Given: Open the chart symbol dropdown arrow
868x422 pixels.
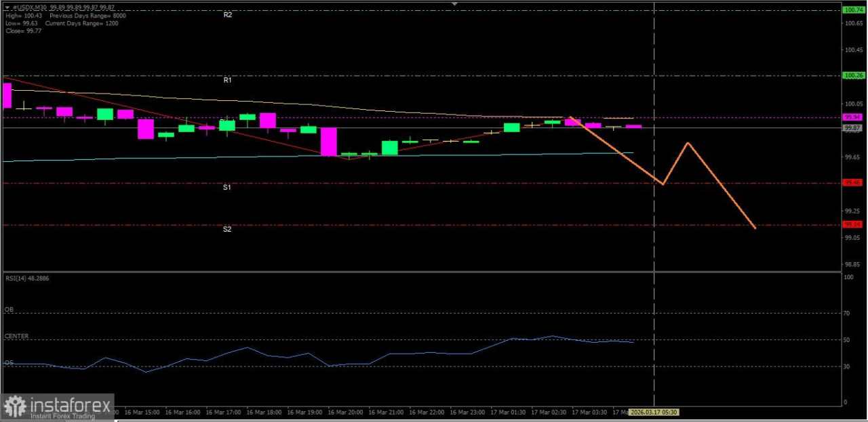Looking at the screenshot, I should click(x=5, y=6).
